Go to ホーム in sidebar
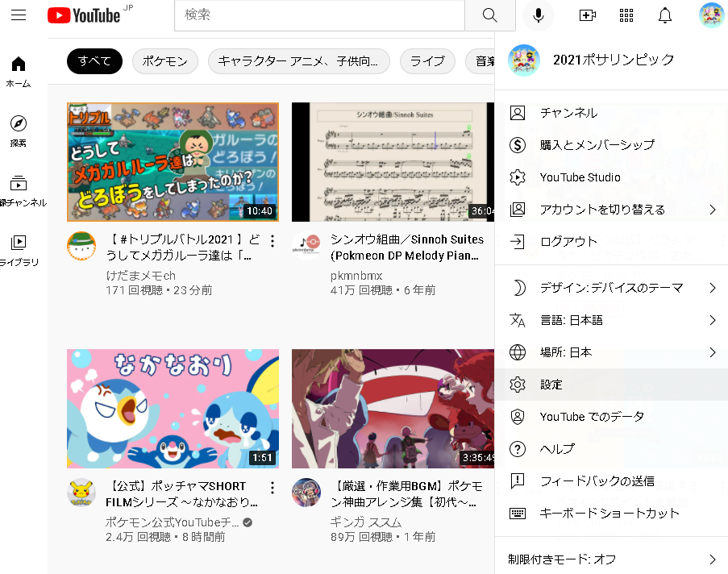Screen dimensions: 728x574 tap(19, 72)
